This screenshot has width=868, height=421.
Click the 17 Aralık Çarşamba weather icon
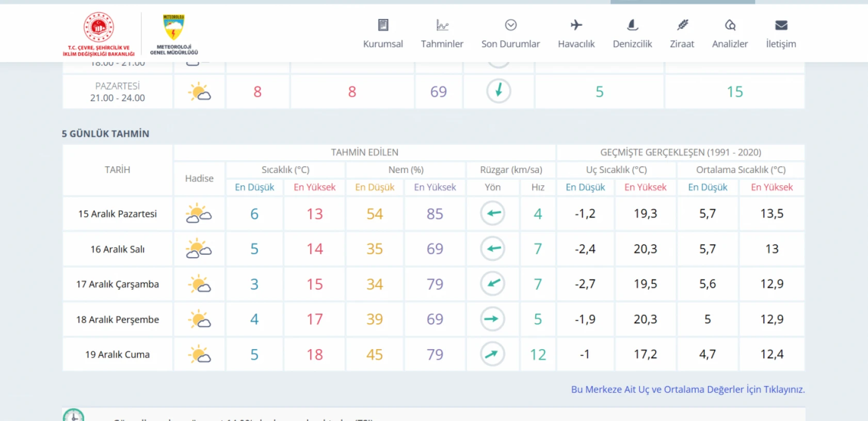pos(199,284)
